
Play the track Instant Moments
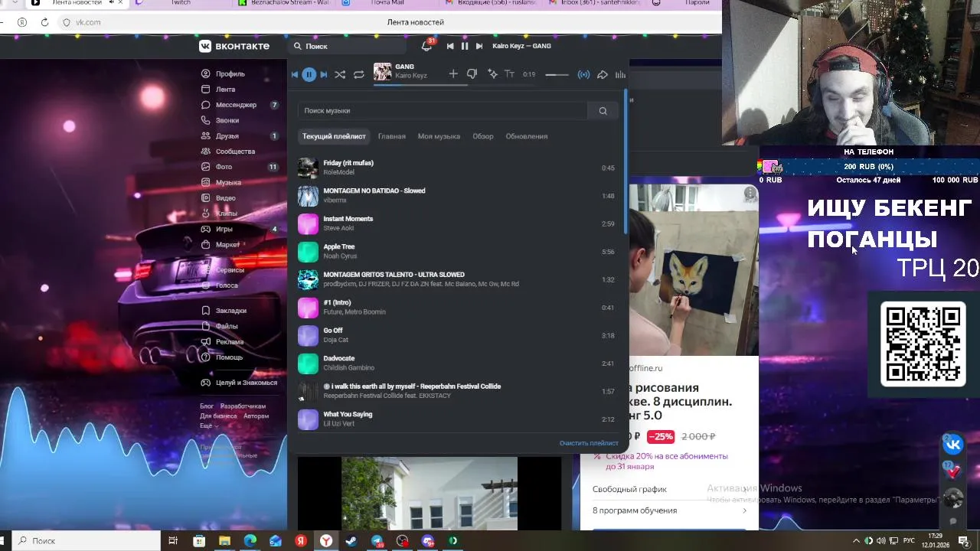coord(457,223)
